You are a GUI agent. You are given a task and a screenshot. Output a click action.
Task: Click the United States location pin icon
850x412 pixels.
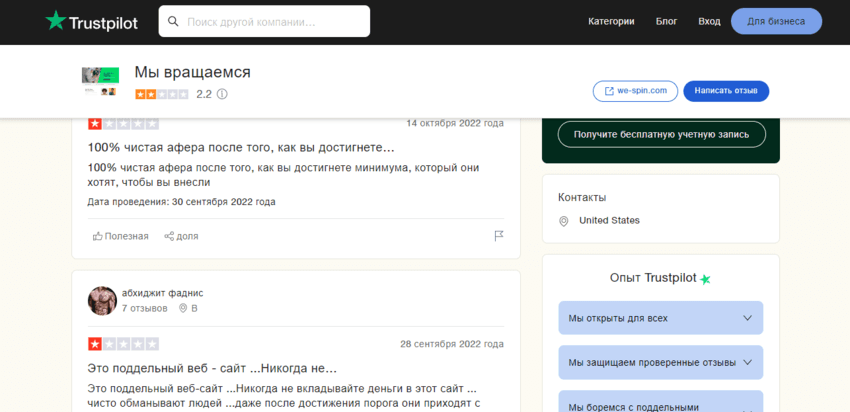[563, 221]
